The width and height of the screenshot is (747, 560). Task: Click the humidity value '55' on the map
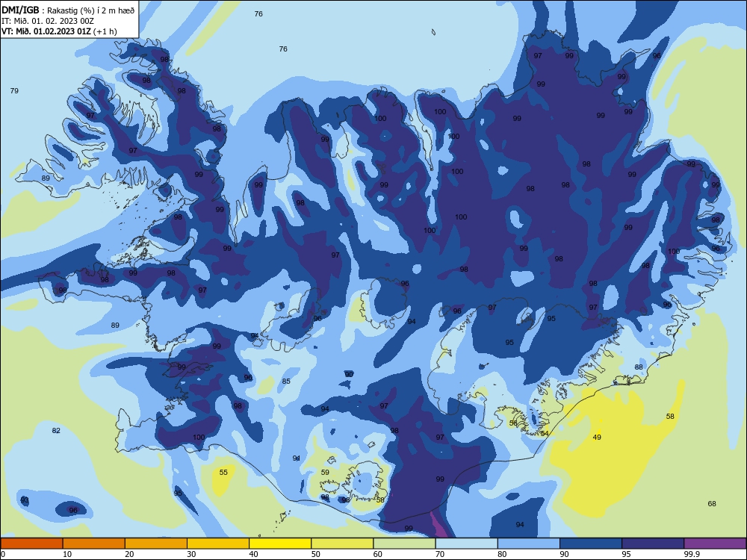point(223,473)
